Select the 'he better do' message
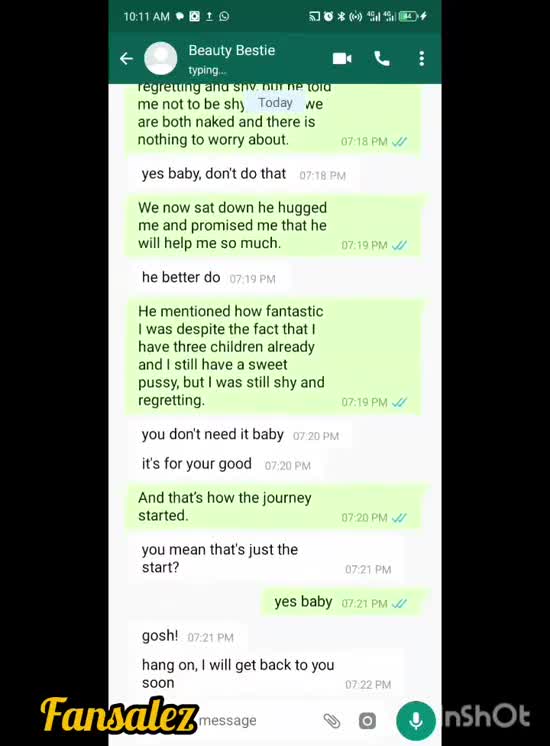Image resolution: width=550 pixels, height=746 pixels. coord(209,277)
